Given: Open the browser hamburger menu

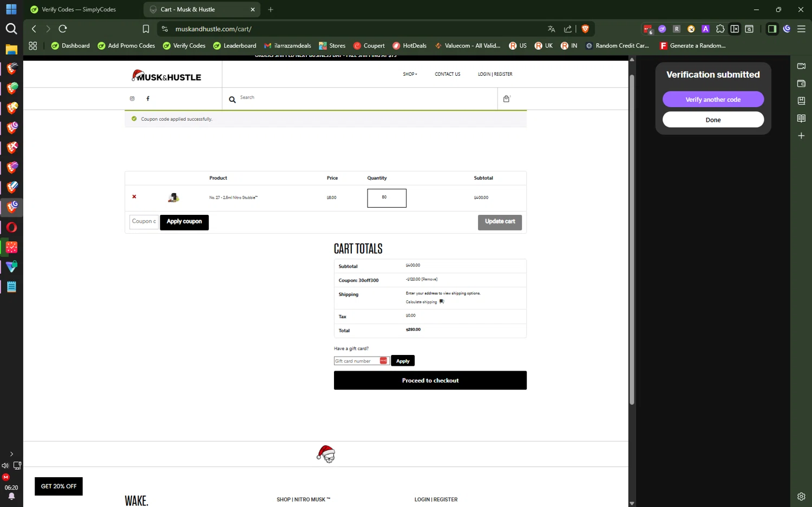Looking at the screenshot, I should [x=801, y=29].
